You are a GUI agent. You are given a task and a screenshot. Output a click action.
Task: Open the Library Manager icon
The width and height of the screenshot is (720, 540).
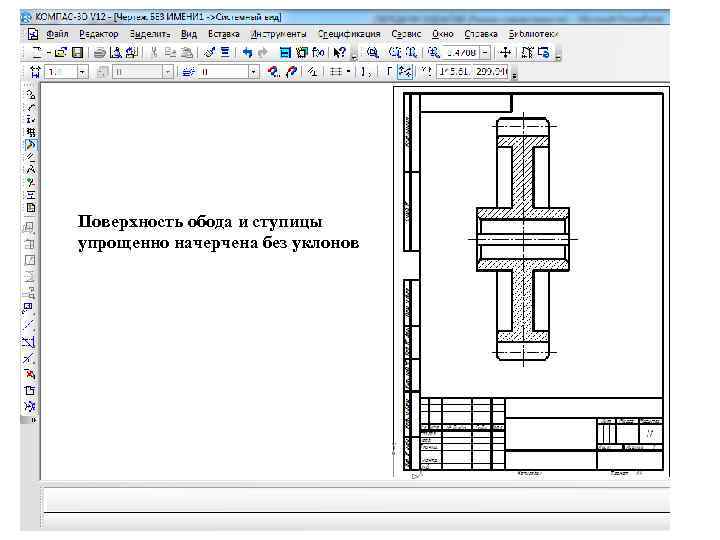tap(285, 53)
